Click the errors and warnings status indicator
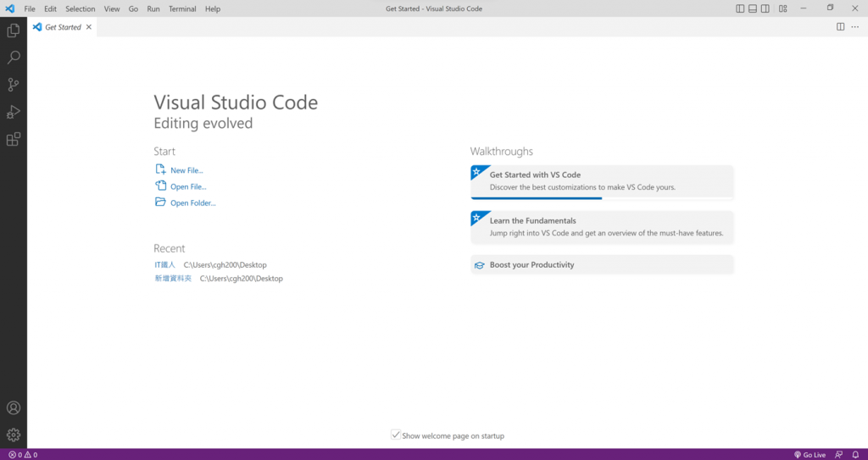 point(23,455)
